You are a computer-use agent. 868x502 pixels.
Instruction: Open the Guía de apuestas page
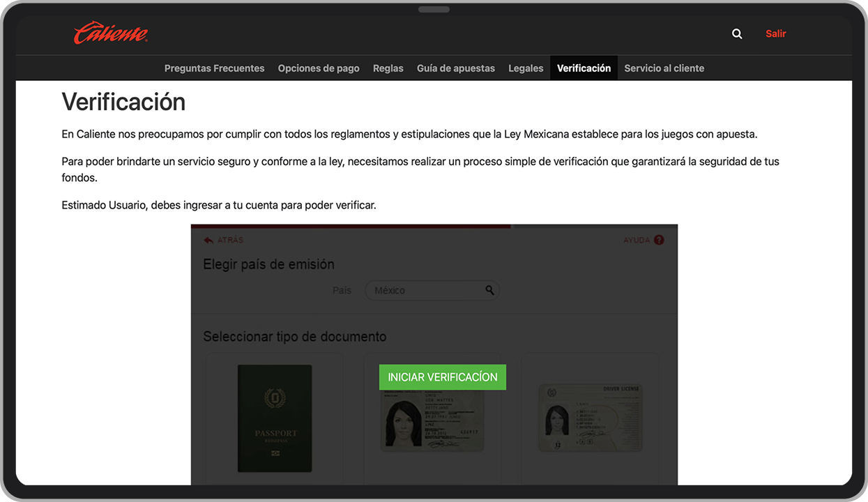click(x=456, y=68)
